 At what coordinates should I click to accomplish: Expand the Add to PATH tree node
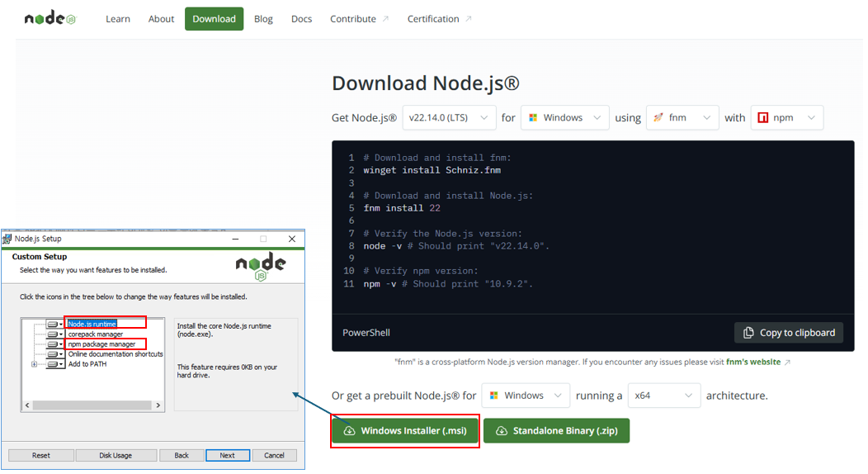pyautogui.click(x=35, y=364)
